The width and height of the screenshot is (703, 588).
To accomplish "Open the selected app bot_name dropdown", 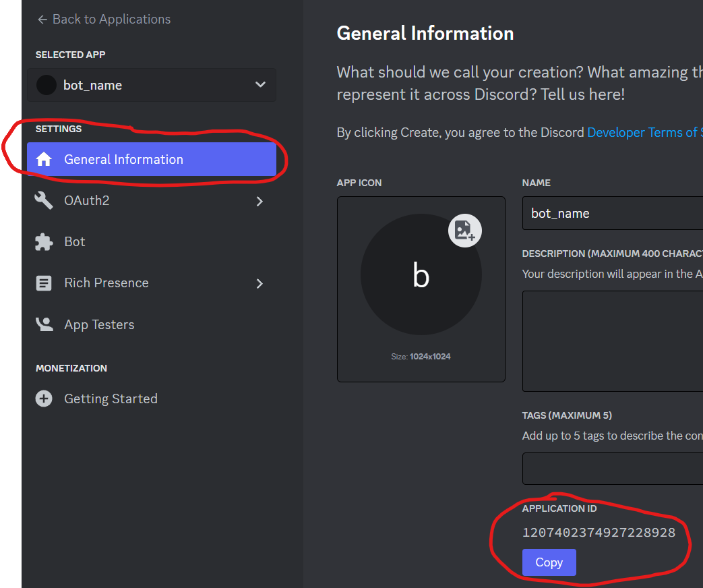I will tap(152, 85).
